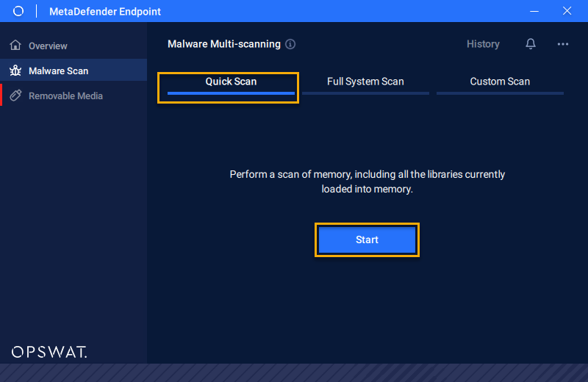Switch to the Custom Scan tab

(x=500, y=83)
